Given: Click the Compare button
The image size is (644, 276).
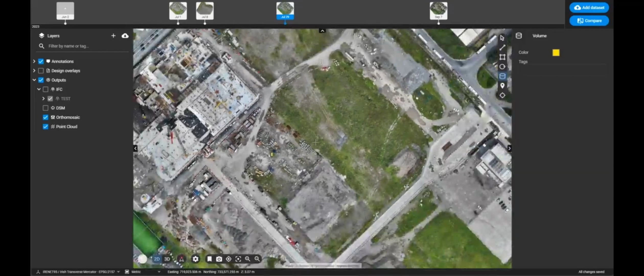Looking at the screenshot, I should [x=589, y=21].
